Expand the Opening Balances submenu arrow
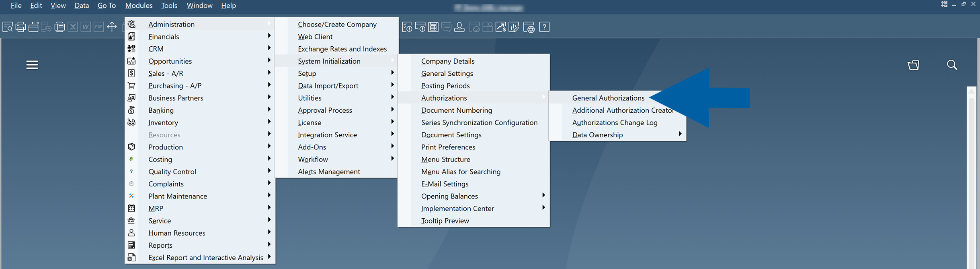The image size is (980, 269). click(543, 195)
